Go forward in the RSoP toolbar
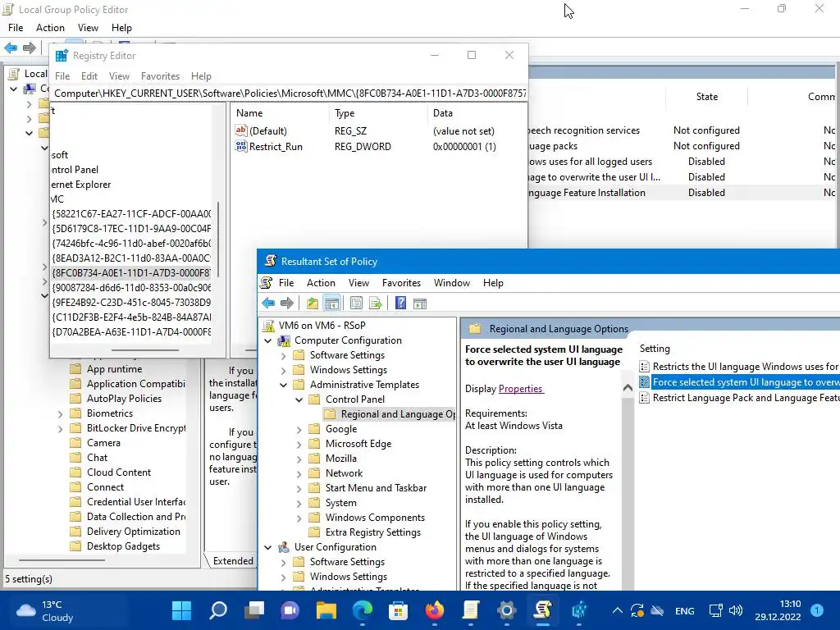This screenshot has width=840, height=630. tap(287, 304)
